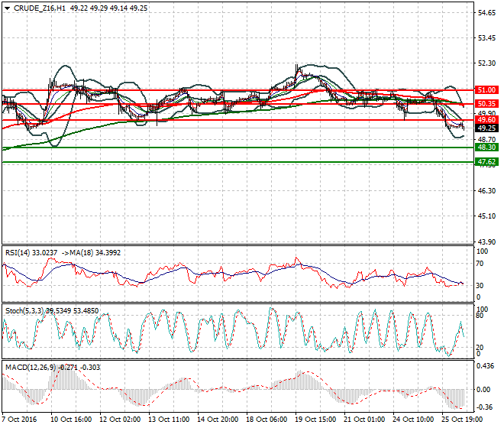Image resolution: width=504 pixels, height=428 pixels.
Task: Select the 7 Oct 2016 date label
Action: (19, 420)
